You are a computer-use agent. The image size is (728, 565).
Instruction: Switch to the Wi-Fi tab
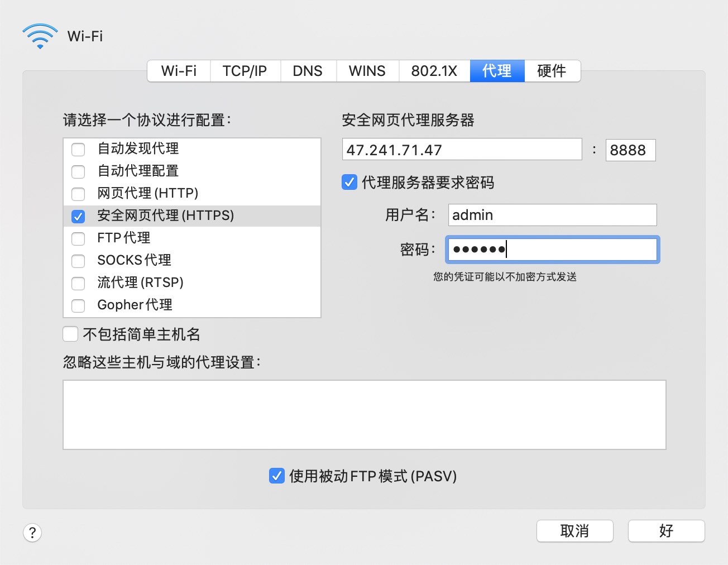(179, 71)
